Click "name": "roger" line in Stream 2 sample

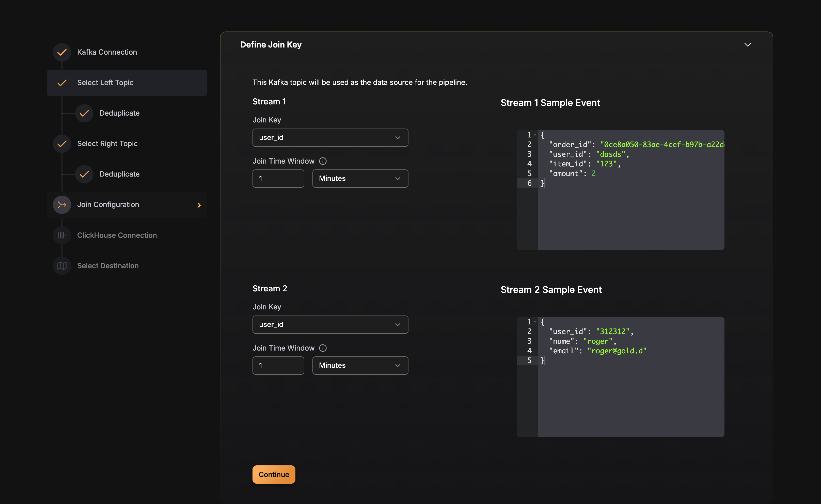click(583, 341)
